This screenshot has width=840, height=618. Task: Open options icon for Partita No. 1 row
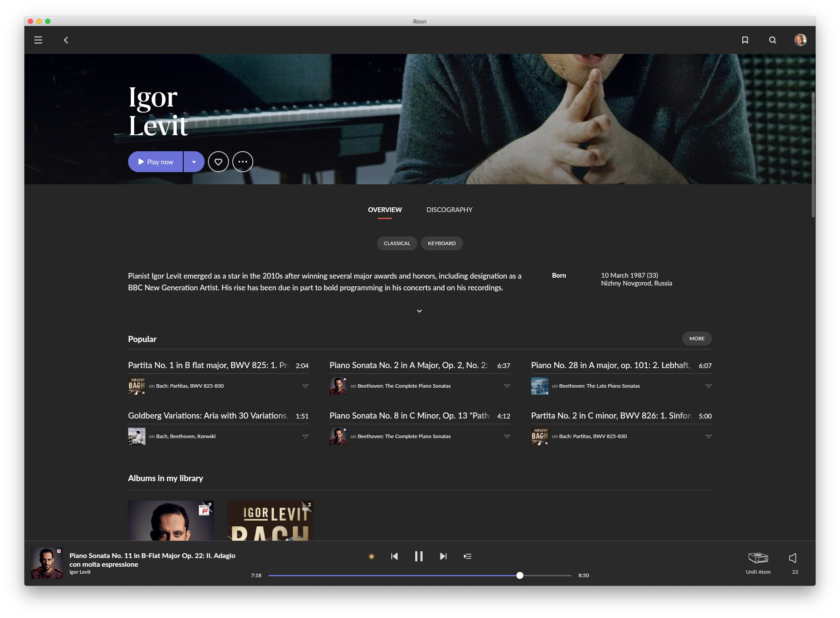pos(305,386)
